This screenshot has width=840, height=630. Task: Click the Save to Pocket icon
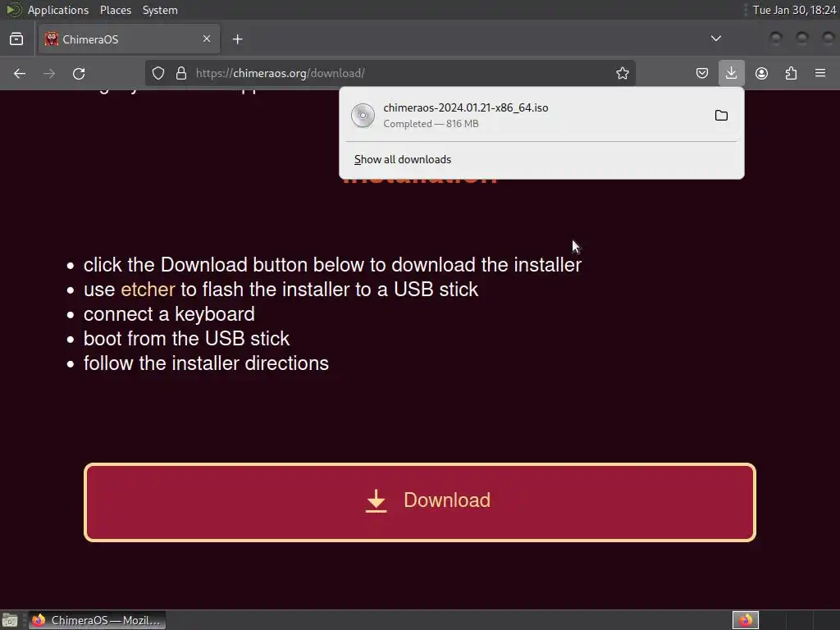(702, 73)
